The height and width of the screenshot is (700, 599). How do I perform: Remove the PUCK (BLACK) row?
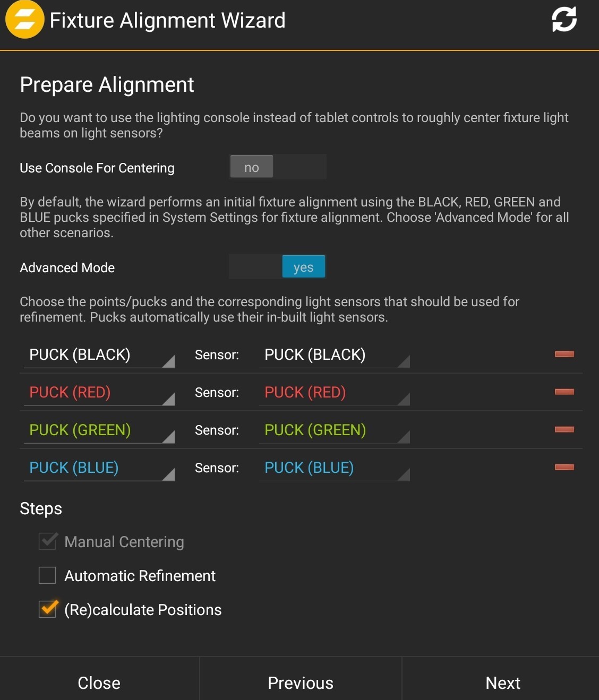pos(564,354)
